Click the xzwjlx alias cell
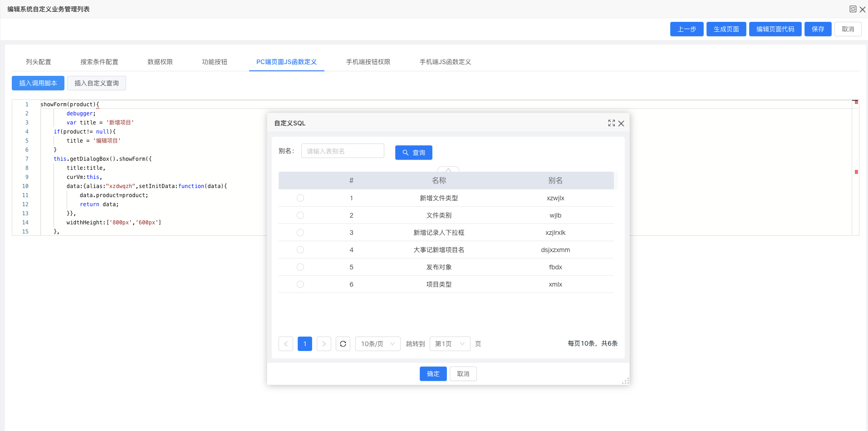Viewport: 868px width, 431px height. [555, 198]
